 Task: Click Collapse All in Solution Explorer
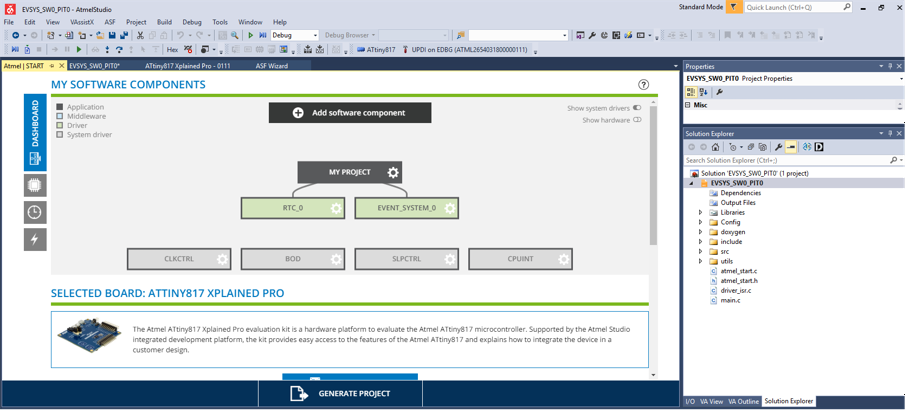tap(751, 147)
